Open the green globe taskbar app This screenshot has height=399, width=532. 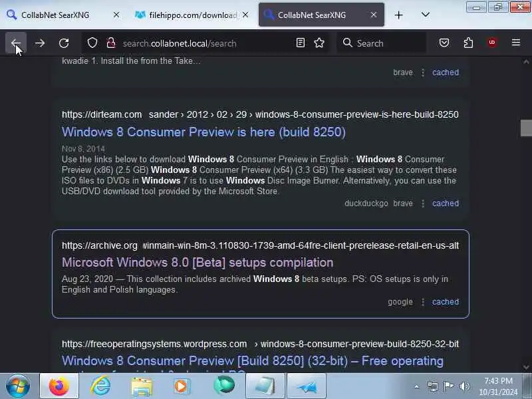[224, 386]
